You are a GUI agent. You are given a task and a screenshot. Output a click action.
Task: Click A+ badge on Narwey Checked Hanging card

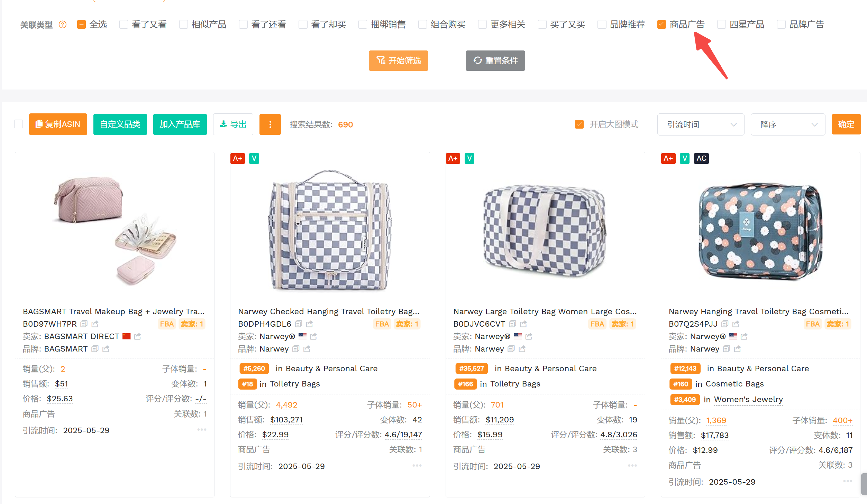238,158
